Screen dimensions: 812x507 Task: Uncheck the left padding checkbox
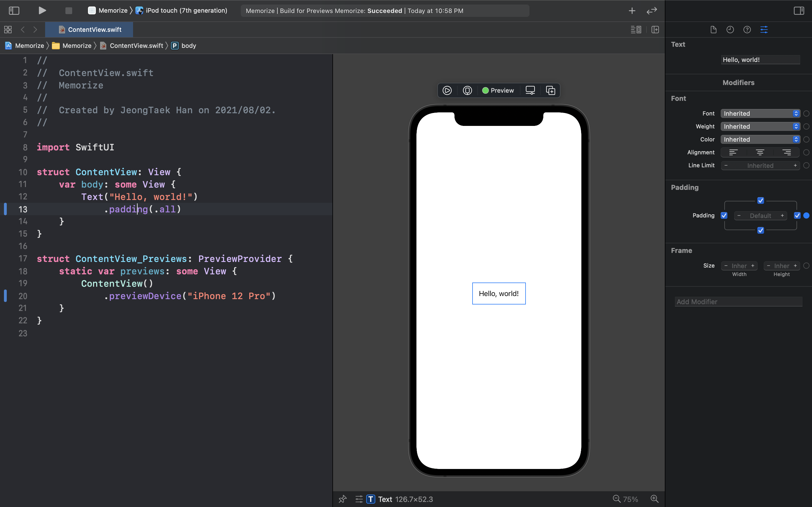pos(724,215)
